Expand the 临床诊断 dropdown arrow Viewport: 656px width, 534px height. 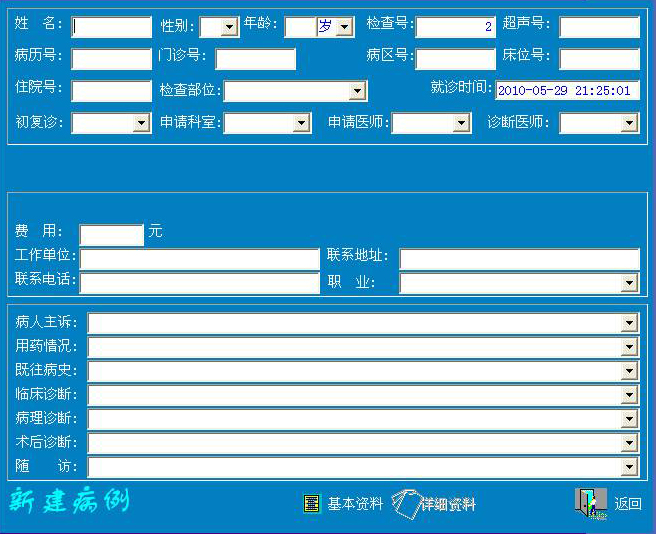(630, 395)
